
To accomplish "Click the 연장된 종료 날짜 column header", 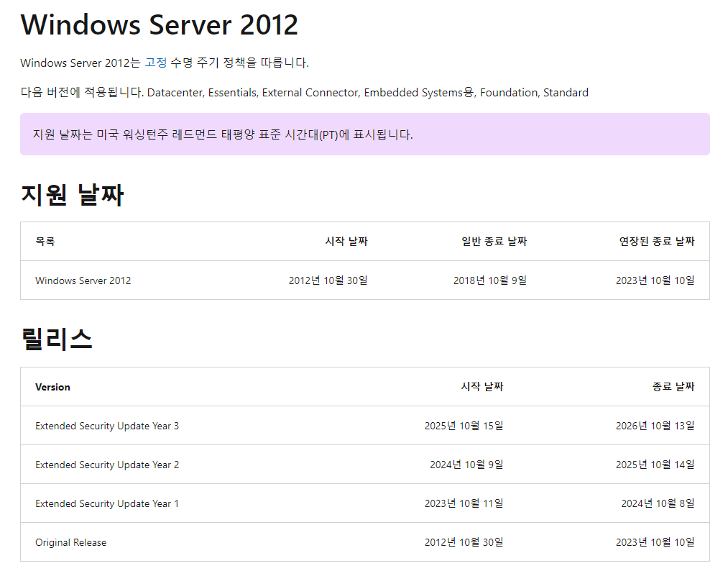I will coord(657,241).
